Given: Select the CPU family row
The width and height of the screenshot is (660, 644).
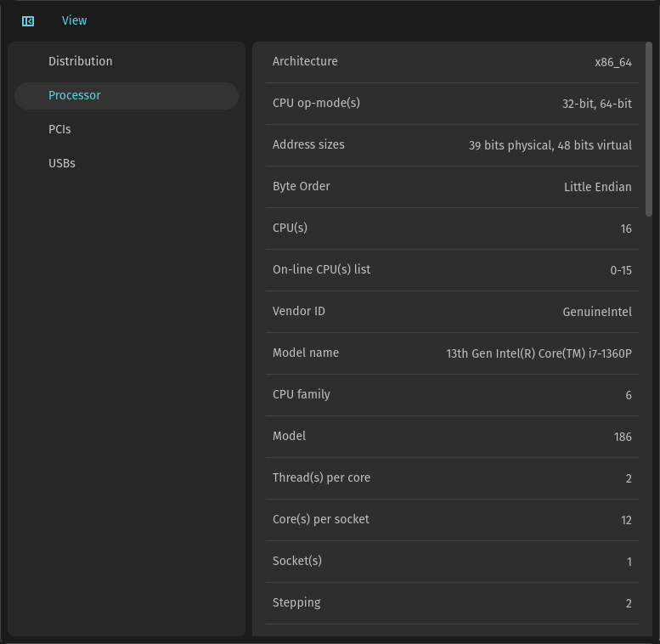Looking at the screenshot, I should (x=452, y=395).
